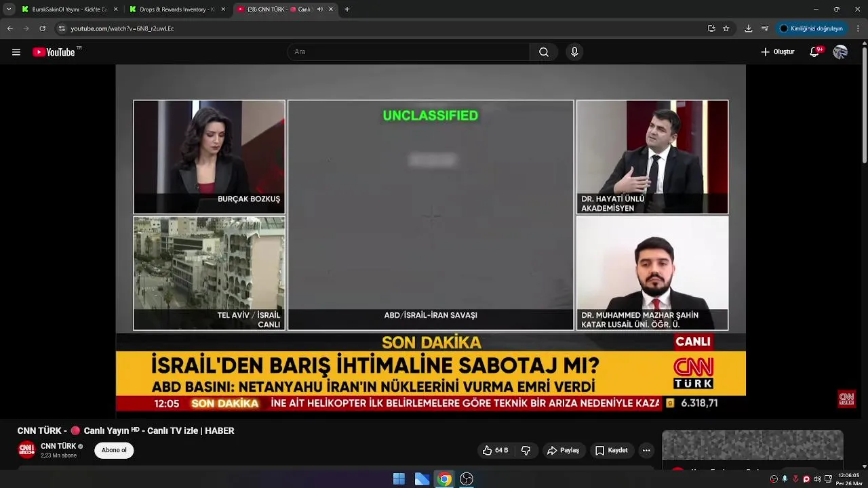The image size is (868, 488).
Task: Mute the CNN TÜRK tab audio icon
Action: click(320, 9)
